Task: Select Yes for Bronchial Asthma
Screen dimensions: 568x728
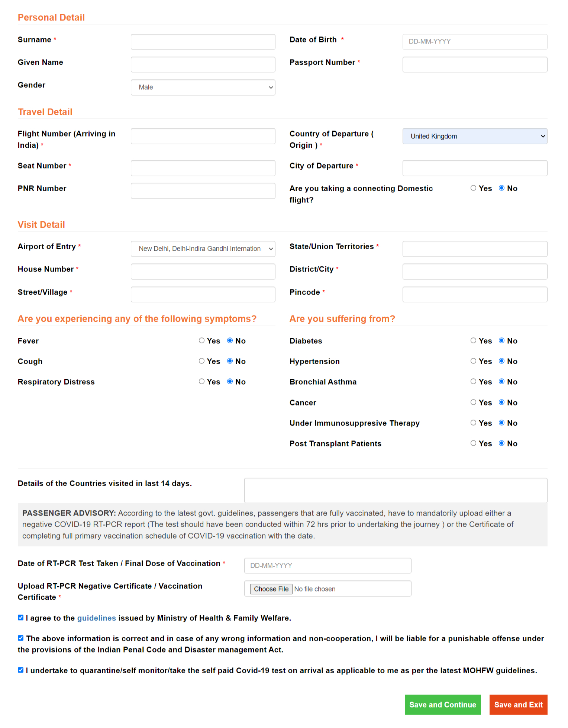Action: click(x=473, y=382)
